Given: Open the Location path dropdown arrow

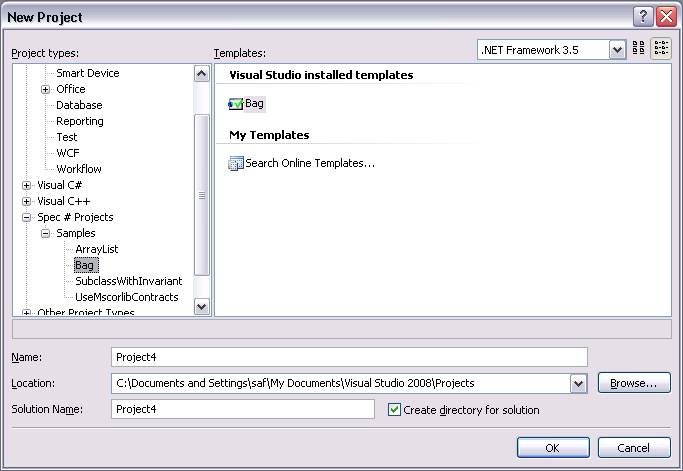Looking at the screenshot, I should click(x=578, y=384).
